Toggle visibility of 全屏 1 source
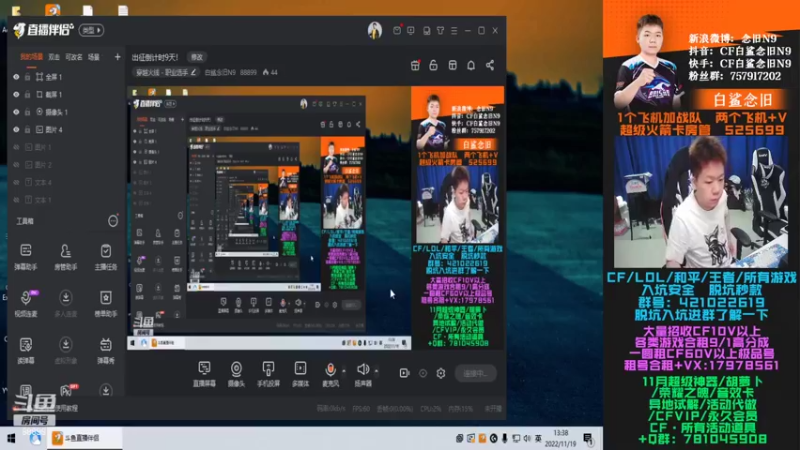Image resolution: width=800 pixels, height=450 pixels. point(16,77)
